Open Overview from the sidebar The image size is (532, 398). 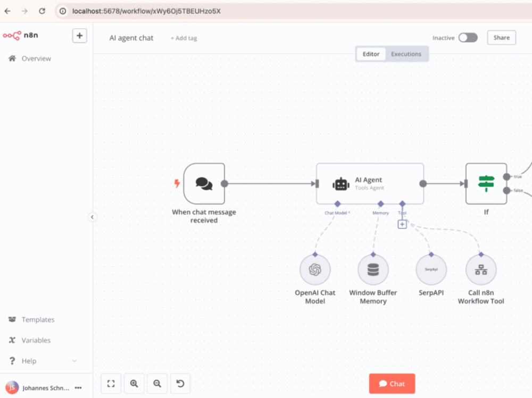click(x=36, y=58)
